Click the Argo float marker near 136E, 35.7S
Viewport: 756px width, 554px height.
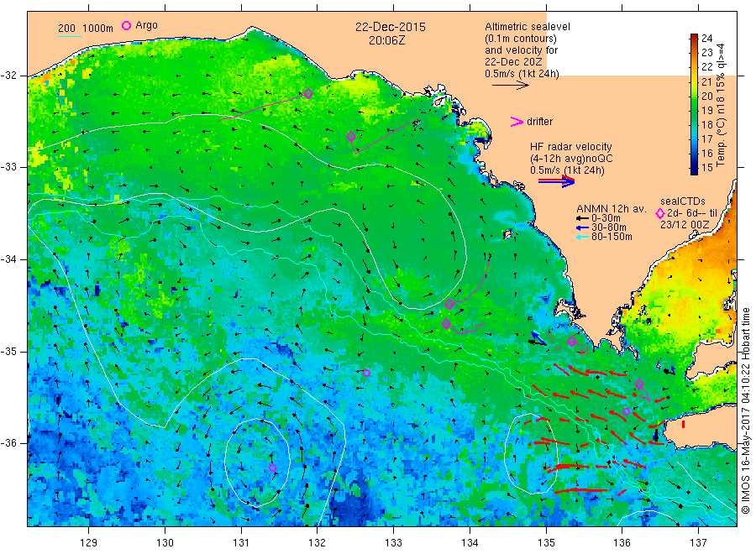627,411
